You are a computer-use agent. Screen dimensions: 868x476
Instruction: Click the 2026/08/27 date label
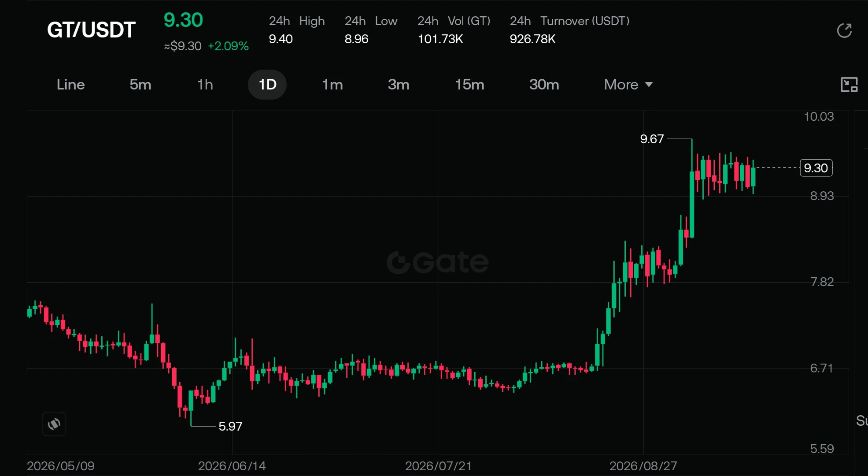tap(643, 466)
